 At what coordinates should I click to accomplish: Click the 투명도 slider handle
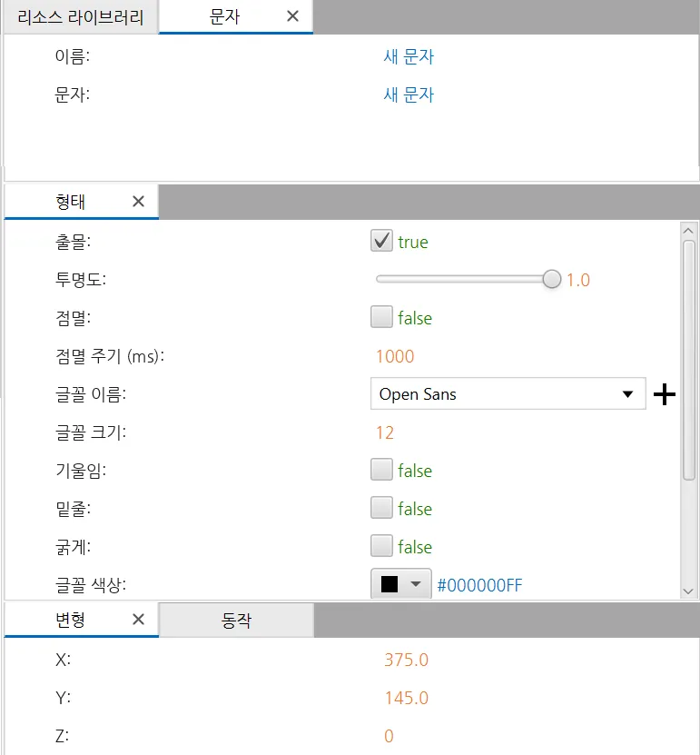pyautogui.click(x=552, y=279)
